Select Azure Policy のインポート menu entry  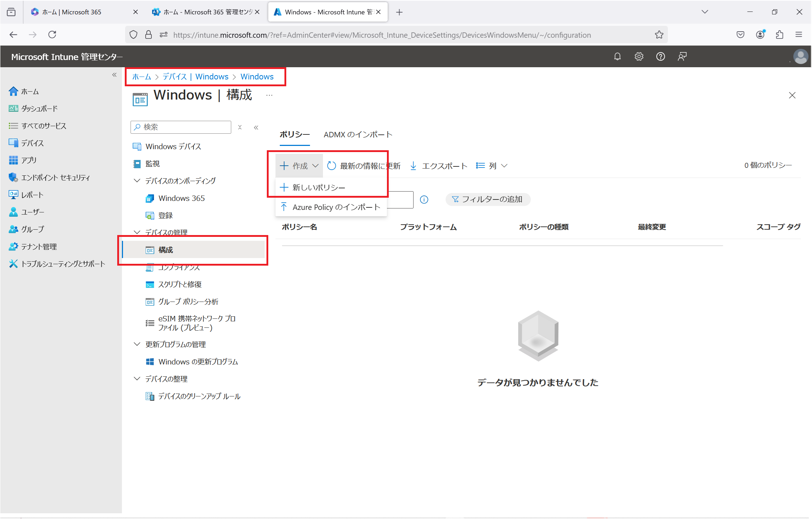pyautogui.click(x=331, y=207)
